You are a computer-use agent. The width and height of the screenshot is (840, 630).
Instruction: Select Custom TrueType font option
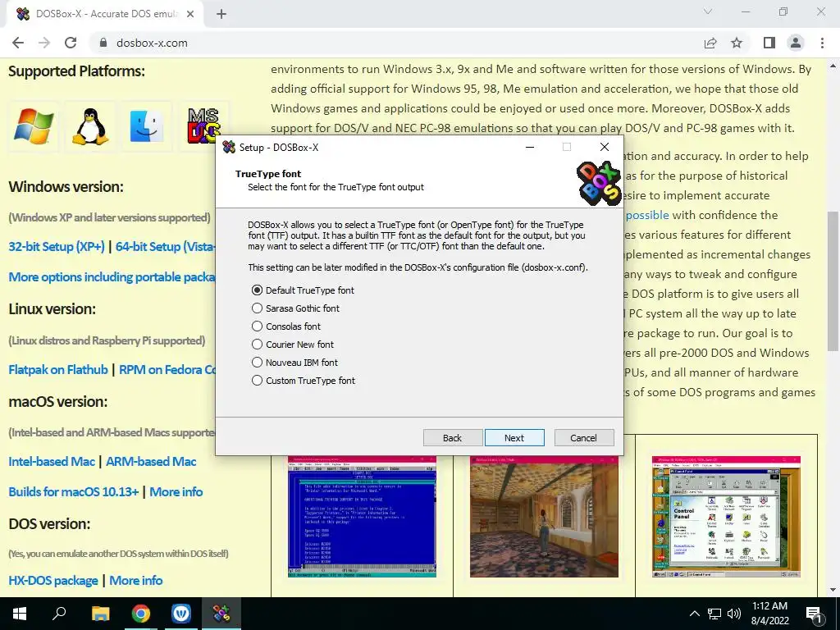coord(304,381)
